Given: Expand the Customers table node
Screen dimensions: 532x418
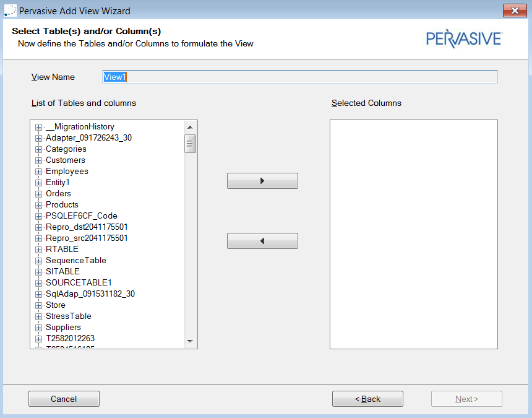Looking at the screenshot, I should [x=39, y=160].
